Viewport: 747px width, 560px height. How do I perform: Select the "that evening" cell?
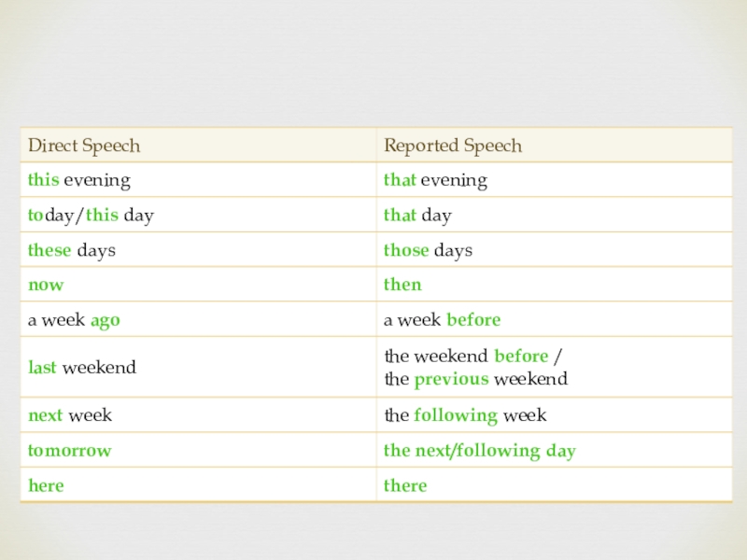click(x=436, y=180)
